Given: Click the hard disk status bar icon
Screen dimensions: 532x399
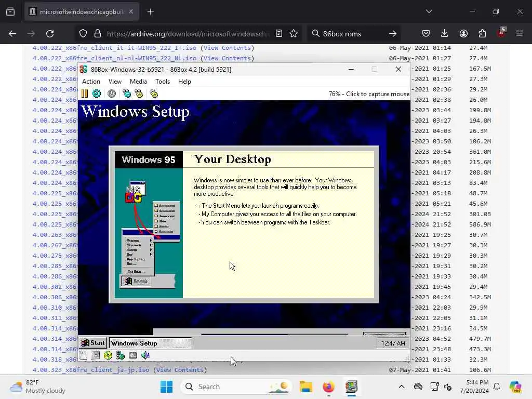Looking at the screenshot, I should coord(133,355).
